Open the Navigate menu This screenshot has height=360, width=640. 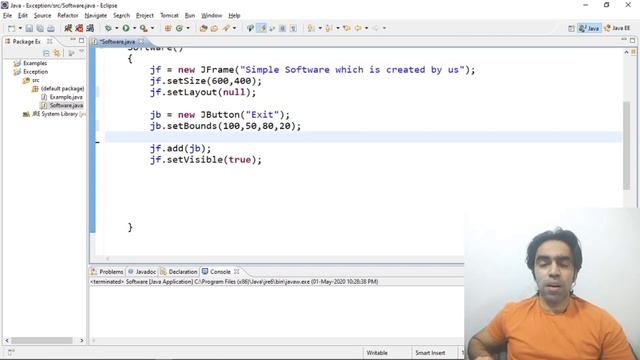[96, 16]
